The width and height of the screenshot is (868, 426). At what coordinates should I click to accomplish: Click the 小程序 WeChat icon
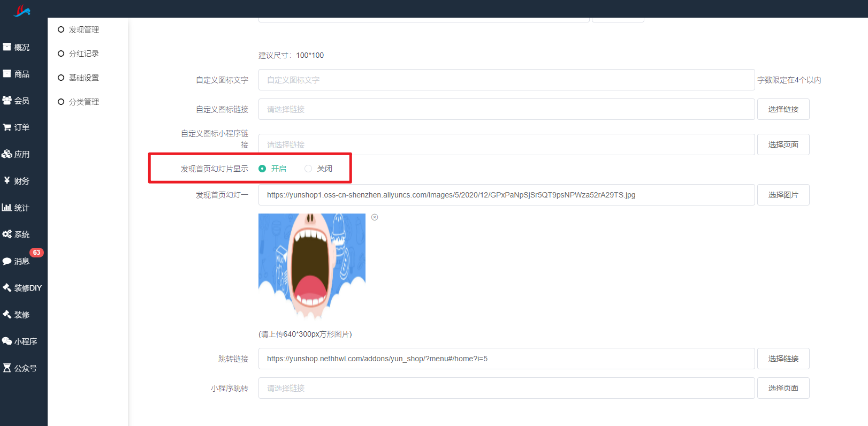click(7, 341)
